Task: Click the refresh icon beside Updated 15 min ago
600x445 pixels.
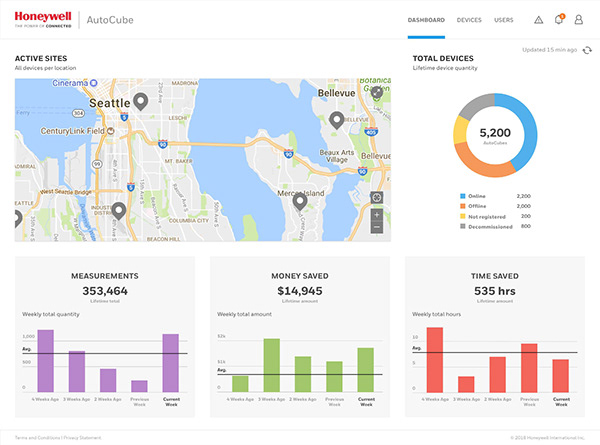Action: click(587, 50)
